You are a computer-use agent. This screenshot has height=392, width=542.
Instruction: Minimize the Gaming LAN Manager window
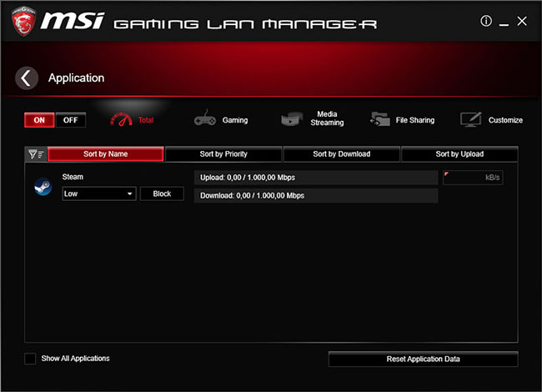[x=504, y=24]
